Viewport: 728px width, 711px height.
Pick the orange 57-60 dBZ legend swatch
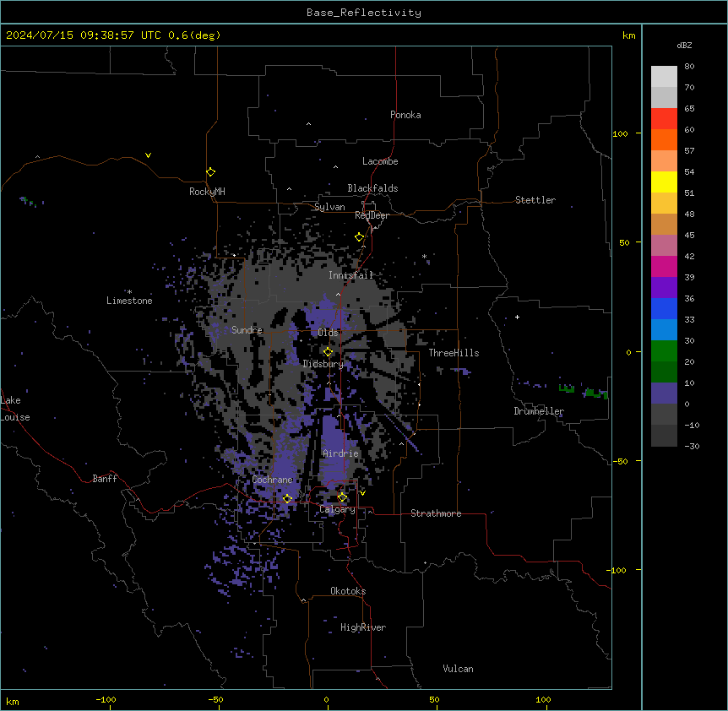pyautogui.click(x=664, y=139)
